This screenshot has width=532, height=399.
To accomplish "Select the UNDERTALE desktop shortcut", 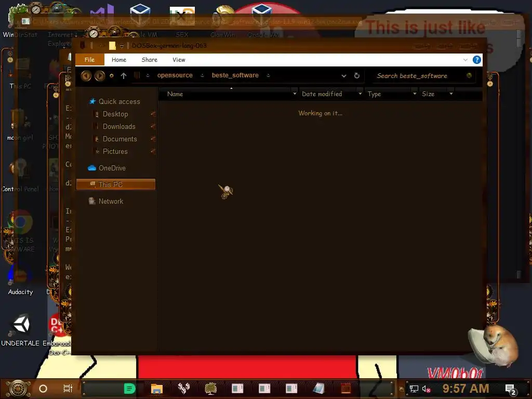I will tap(20, 330).
